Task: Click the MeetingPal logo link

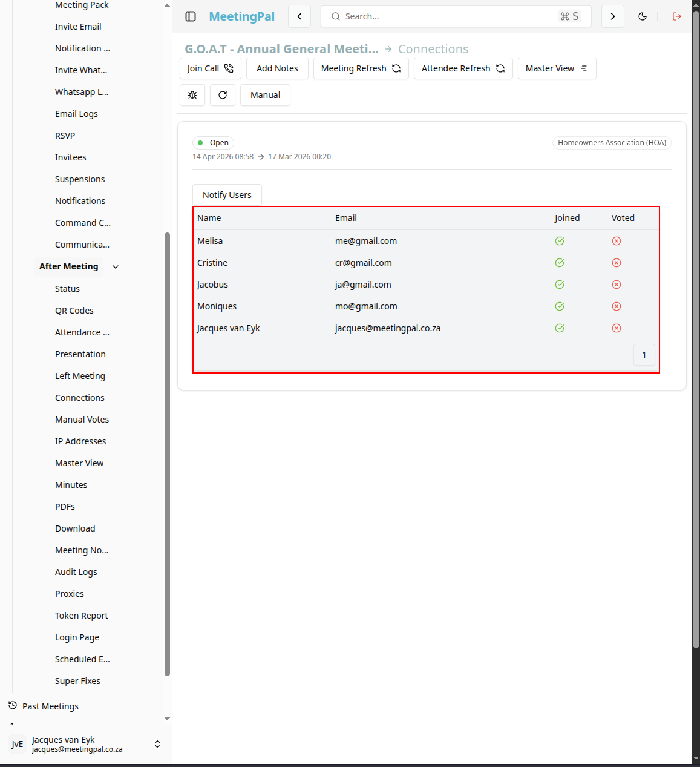Action: [x=242, y=16]
